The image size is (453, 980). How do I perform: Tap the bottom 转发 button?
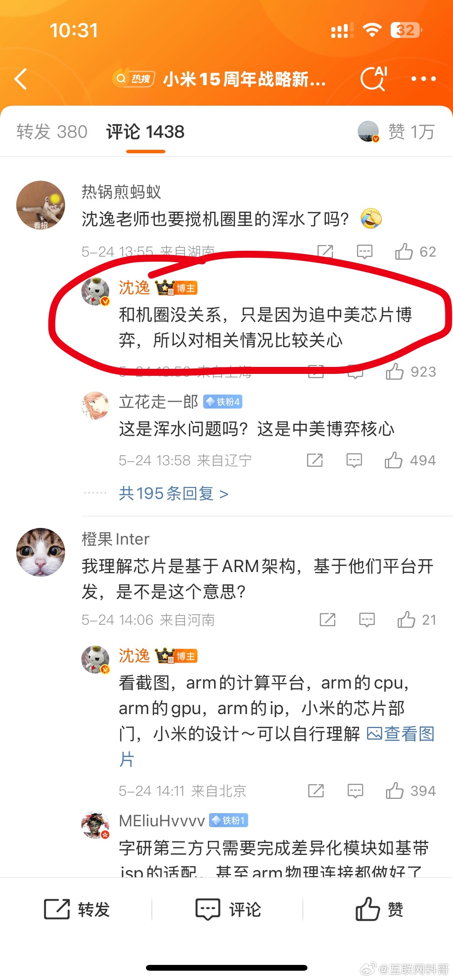tap(77, 909)
